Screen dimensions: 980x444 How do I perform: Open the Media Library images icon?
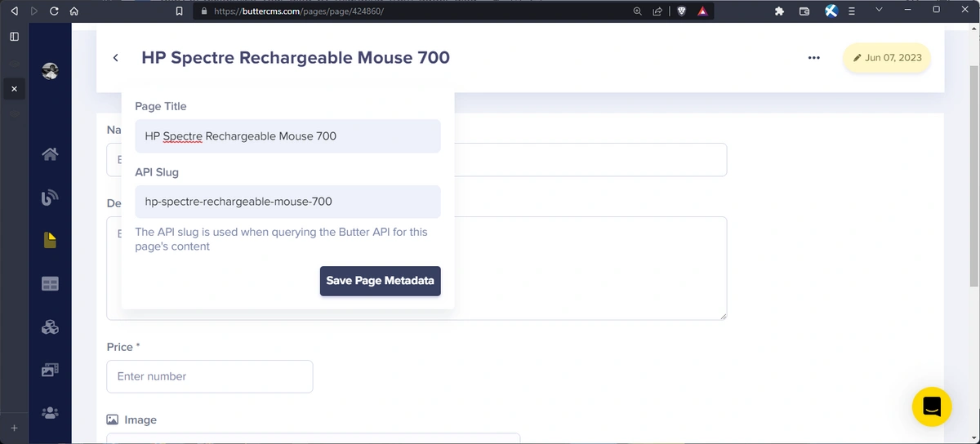(50, 370)
